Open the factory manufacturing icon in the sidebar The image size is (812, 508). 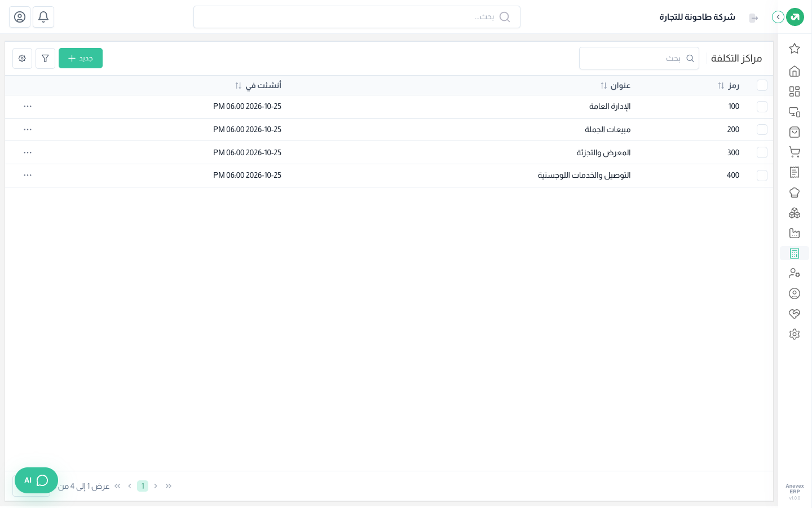point(795,233)
